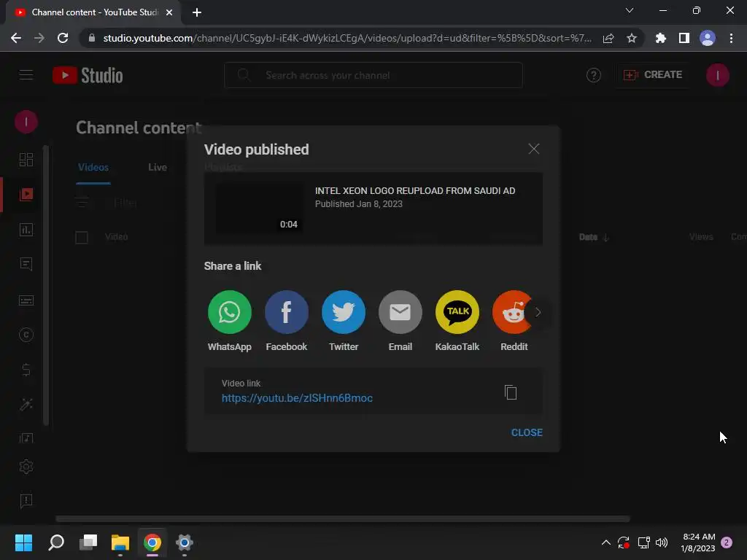Open Chrome profile avatar
Image resolution: width=747 pixels, height=560 pixels.
708,38
